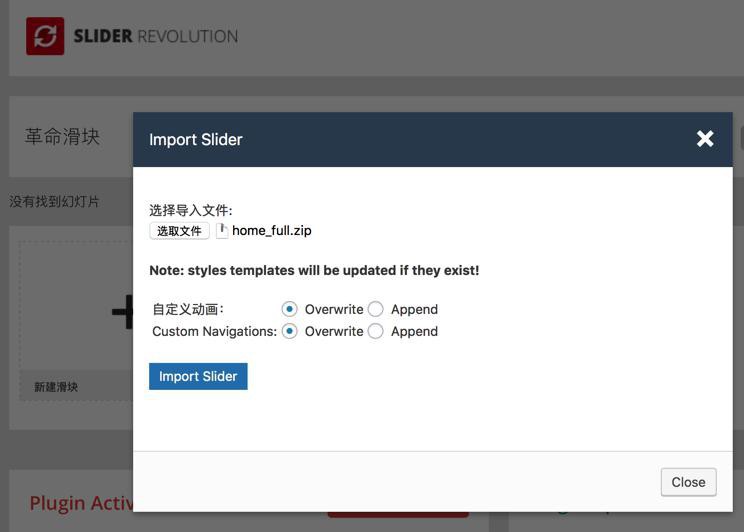The image size is (744, 532).
Task: Click the 选择导入文件 label
Action: 191,210
